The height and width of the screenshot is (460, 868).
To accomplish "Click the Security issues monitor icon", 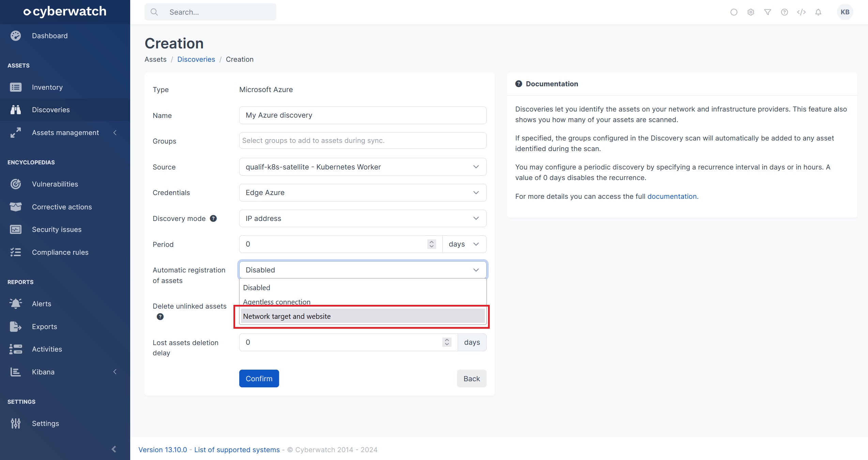I will pyautogui.click(x=16, y=229).
